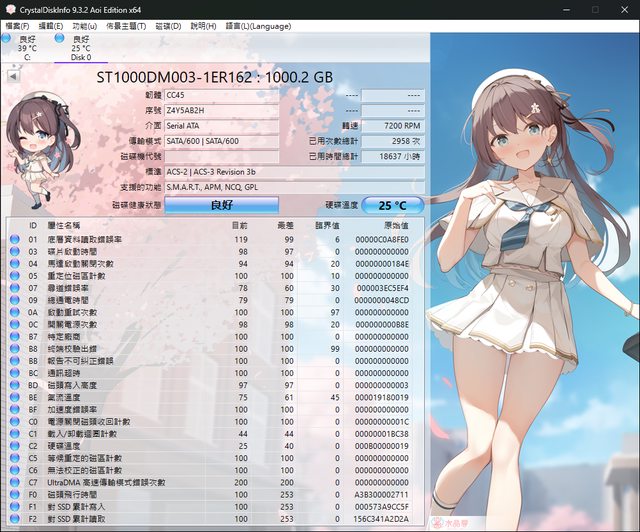Click the C: drive health status orb
Viewport: 640px width, 532px height.
[x=6, y=40]
